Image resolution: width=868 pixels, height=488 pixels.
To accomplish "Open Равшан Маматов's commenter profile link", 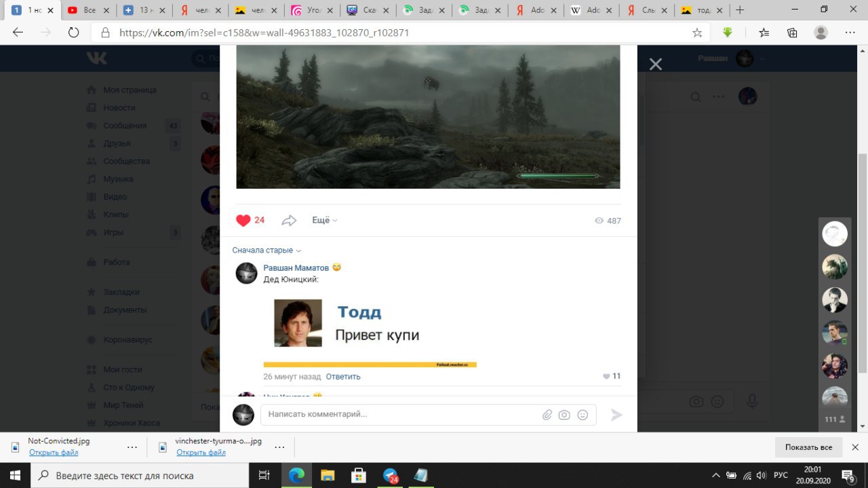I will coord(296,268).
